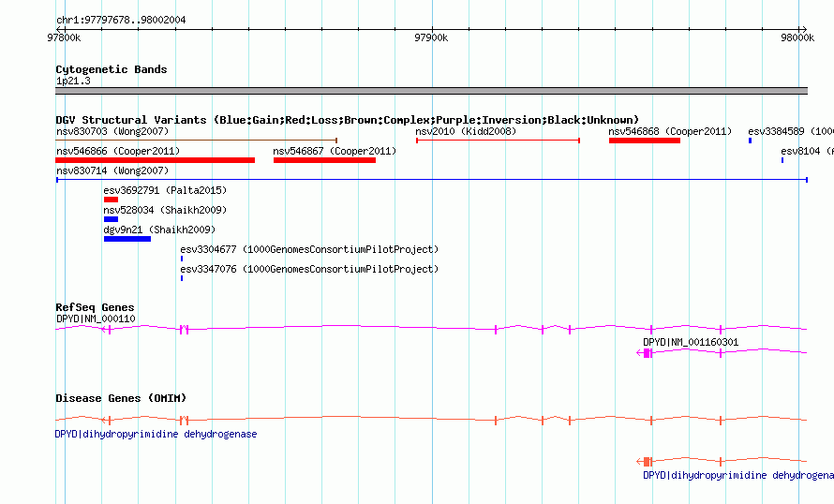This screenshot has height=504, width=834.
Task: Open the DGV Structural Variants track header
Action: [348, 120]
